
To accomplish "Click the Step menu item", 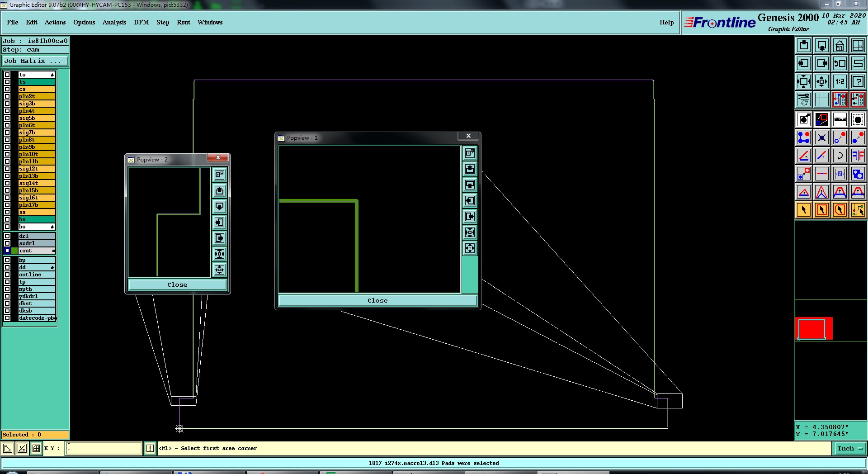I will point(163,22).
